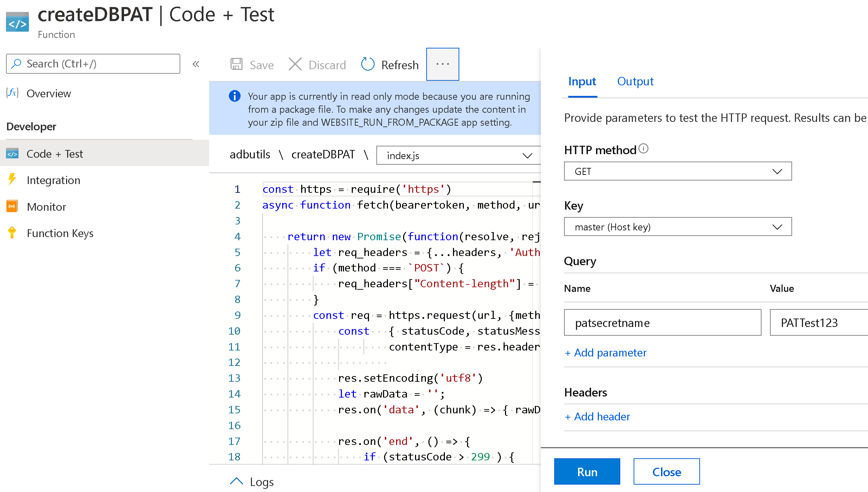Click the HTTP method info icon
The height and width of the screenshot is (492, 868).
pyautogui.click(x=643, y=149)
